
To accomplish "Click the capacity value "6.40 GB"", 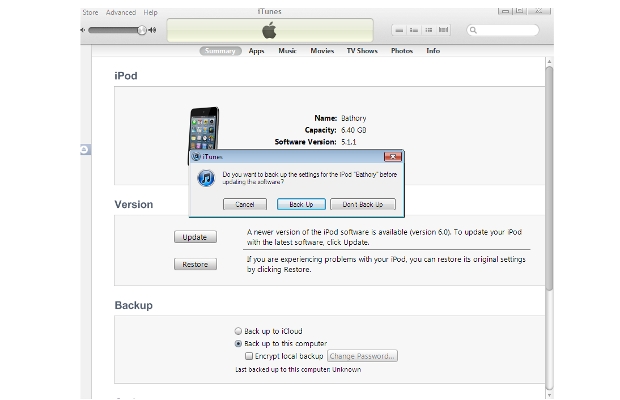I will point(353,130).
